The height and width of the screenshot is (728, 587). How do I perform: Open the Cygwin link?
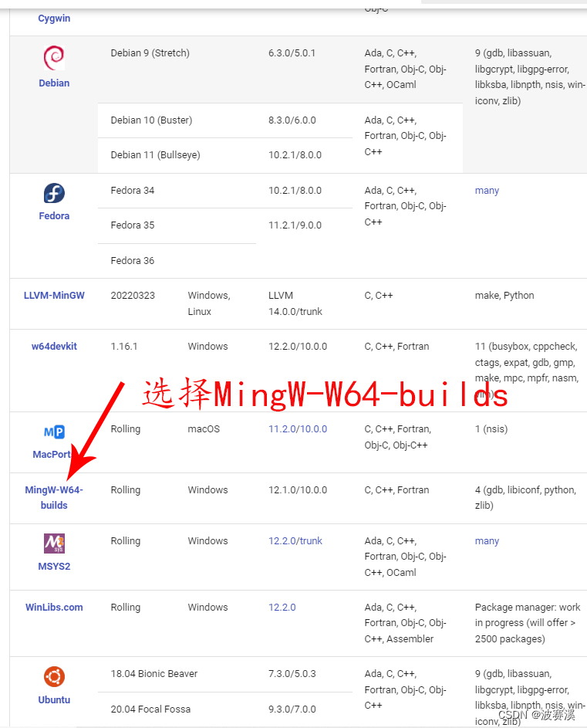pyautogui.click(x=54, y=18)
